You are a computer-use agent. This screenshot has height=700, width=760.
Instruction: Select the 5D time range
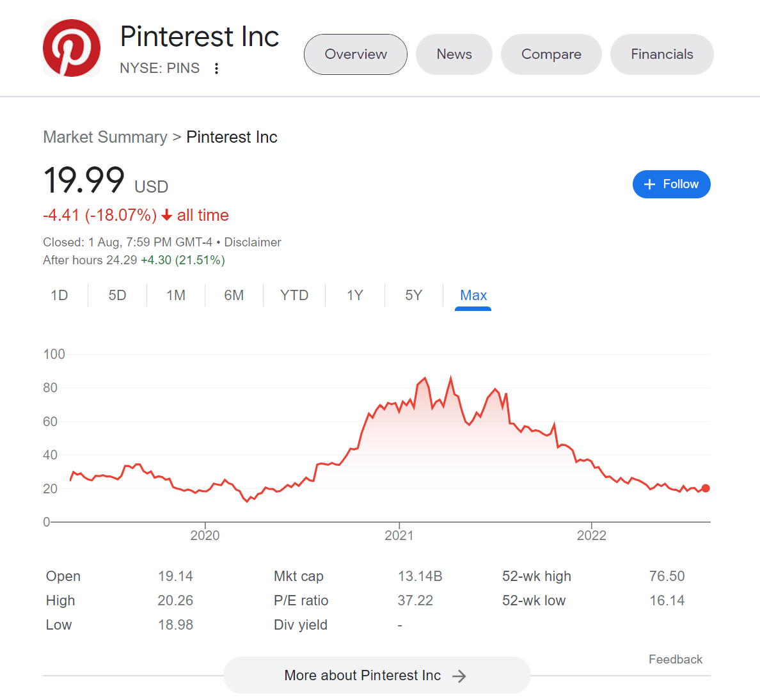point(117,296)
